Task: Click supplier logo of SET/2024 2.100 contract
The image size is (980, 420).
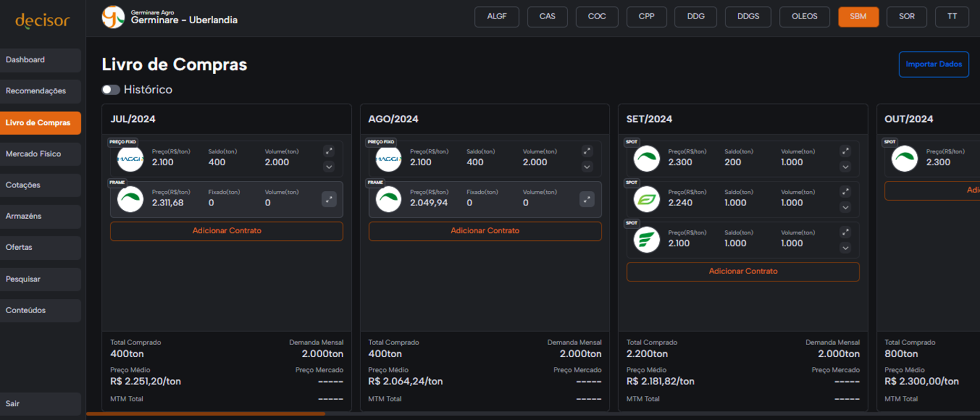Action: coord(647,240)
